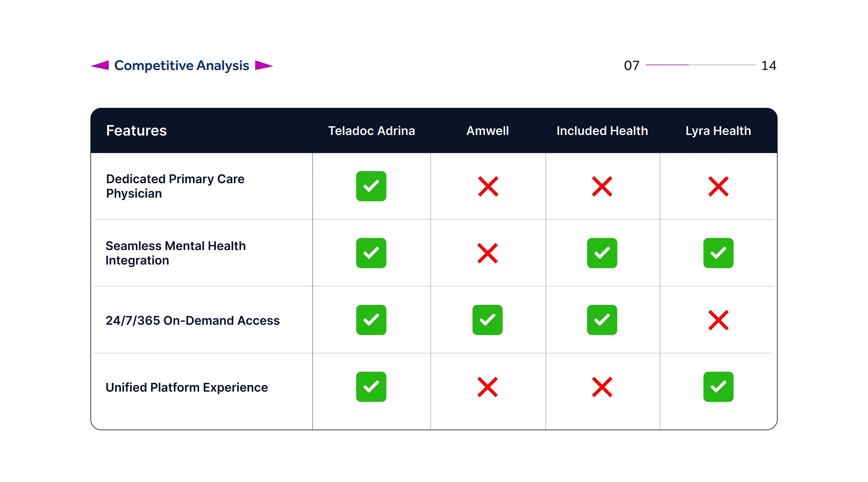Click Teladoc's green check for Dedicated Primary Care
868x482 pixels.
click(371, 186)
